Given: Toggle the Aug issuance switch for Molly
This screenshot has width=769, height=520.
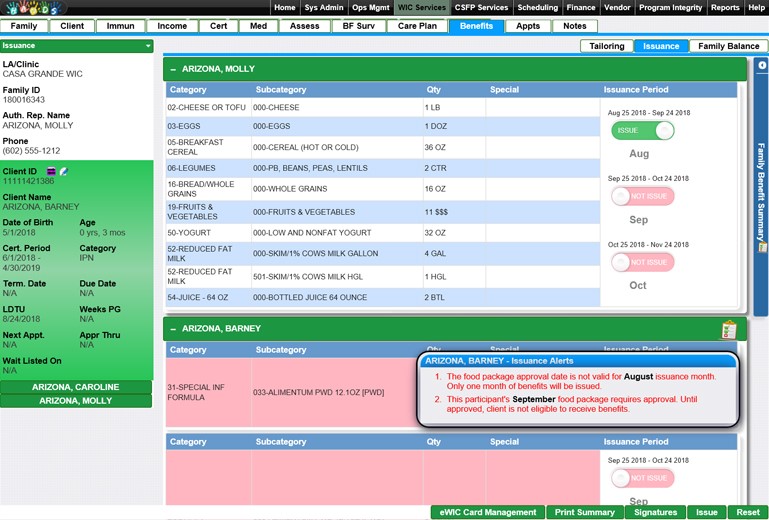Looking at the screenshot, I should point(642,131).
